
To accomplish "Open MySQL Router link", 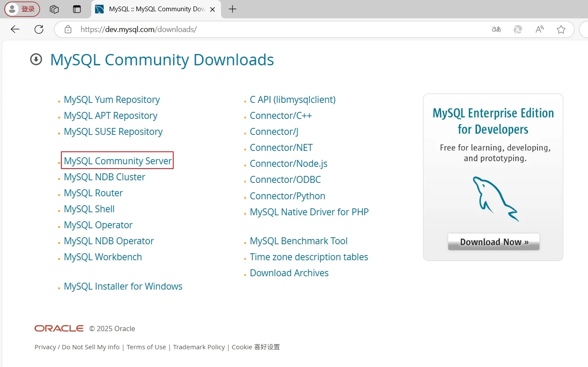I will point(93,193).
